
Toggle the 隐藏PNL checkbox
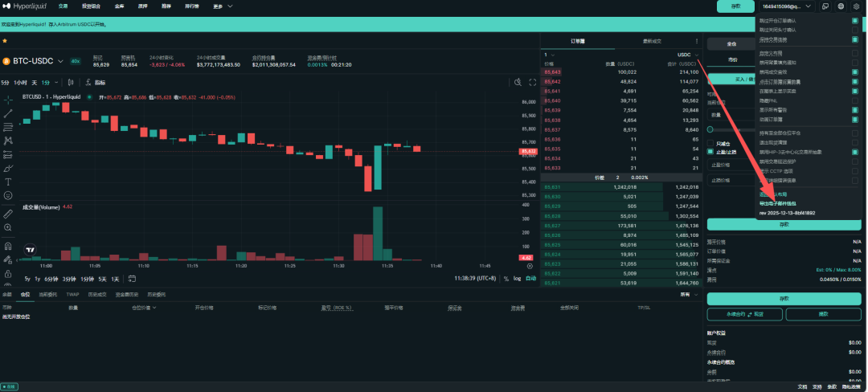pos(855,100)
